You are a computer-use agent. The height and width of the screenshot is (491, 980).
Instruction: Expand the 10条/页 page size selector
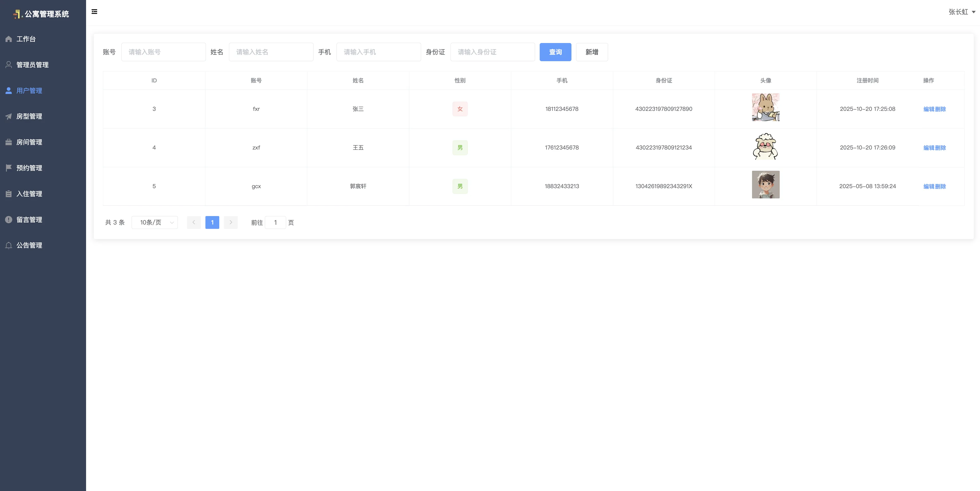click(x=154, y=222)
